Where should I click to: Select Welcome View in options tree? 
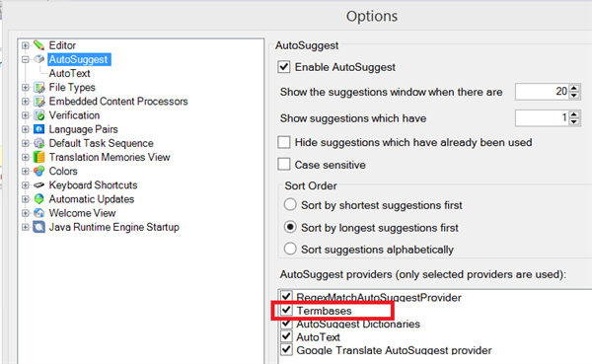point(82,213)
